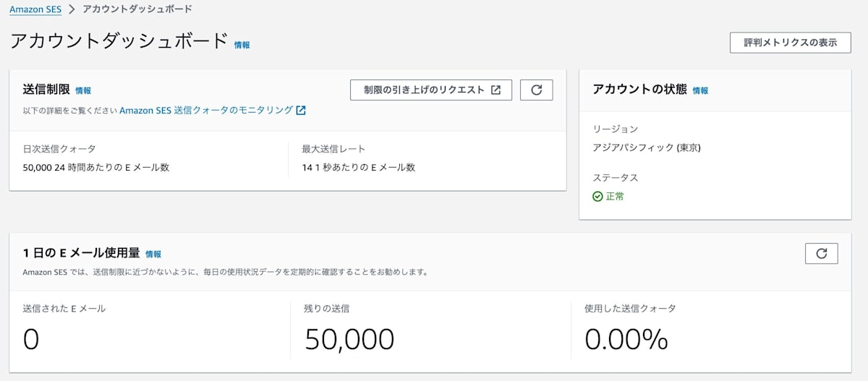The height and width of the screenshot is (381, 868).
Task: Refresh the 1日のEメール使用量 panel
Action: [x=821, y=254]
